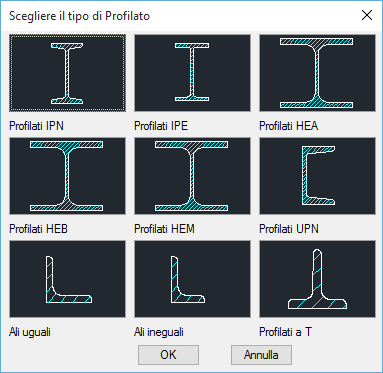Choose the unequal-leg angle (Ali ineguali) icon
Viewport: 383px width, 373px height.
pyautogui.click(x=192, y=279)
